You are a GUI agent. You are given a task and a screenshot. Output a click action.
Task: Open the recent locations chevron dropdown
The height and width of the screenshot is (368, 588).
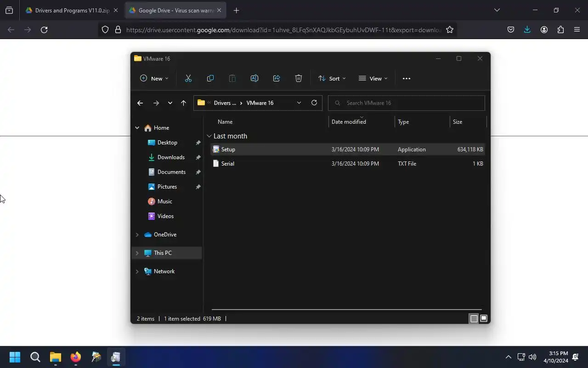170,103
